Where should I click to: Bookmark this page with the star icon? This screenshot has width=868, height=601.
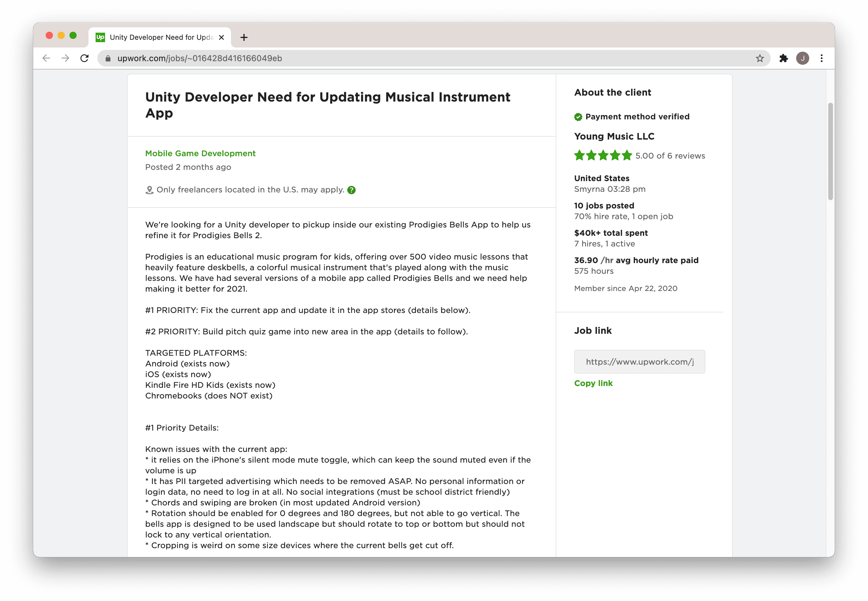pyautogui.click(x=760, y=58)
